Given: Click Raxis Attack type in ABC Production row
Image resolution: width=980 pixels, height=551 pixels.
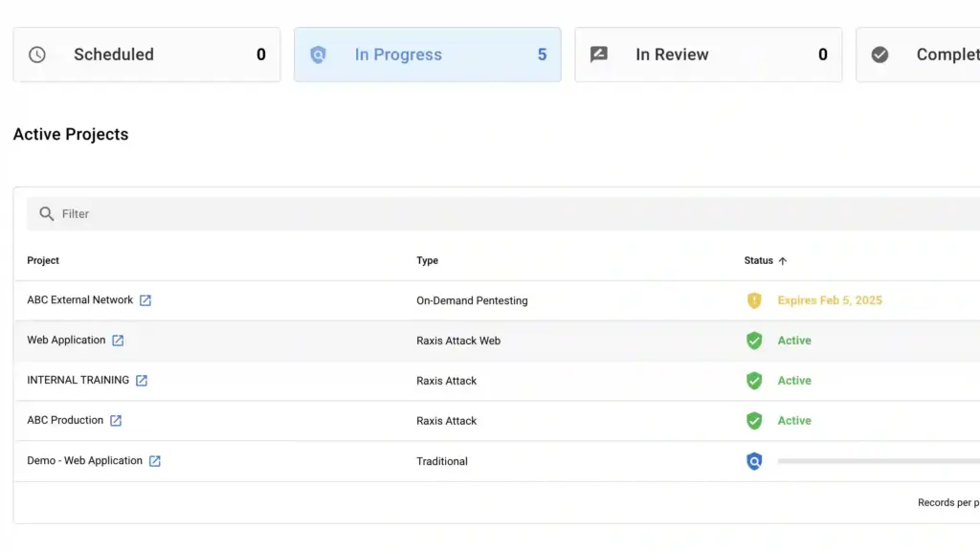Looking at the screenshot, I should point(446,421).
